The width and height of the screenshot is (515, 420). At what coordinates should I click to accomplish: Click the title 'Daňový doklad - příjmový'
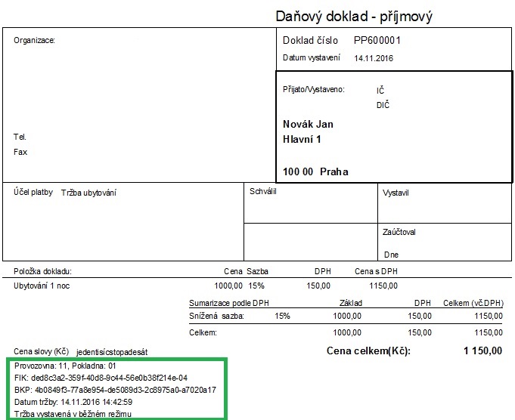[x=354, y=17]
